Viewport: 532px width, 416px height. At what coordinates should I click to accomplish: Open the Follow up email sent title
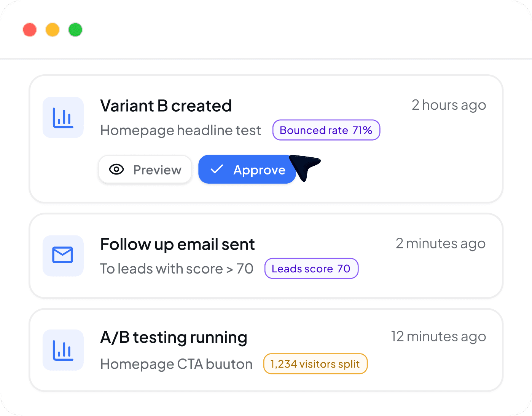[177, 245]
